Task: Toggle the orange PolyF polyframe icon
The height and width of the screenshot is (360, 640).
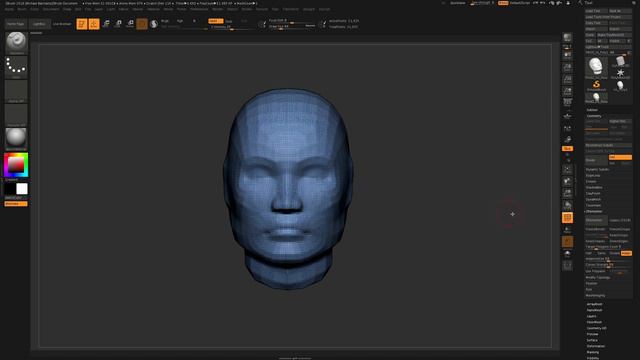Action: click(x=567, y=218)
